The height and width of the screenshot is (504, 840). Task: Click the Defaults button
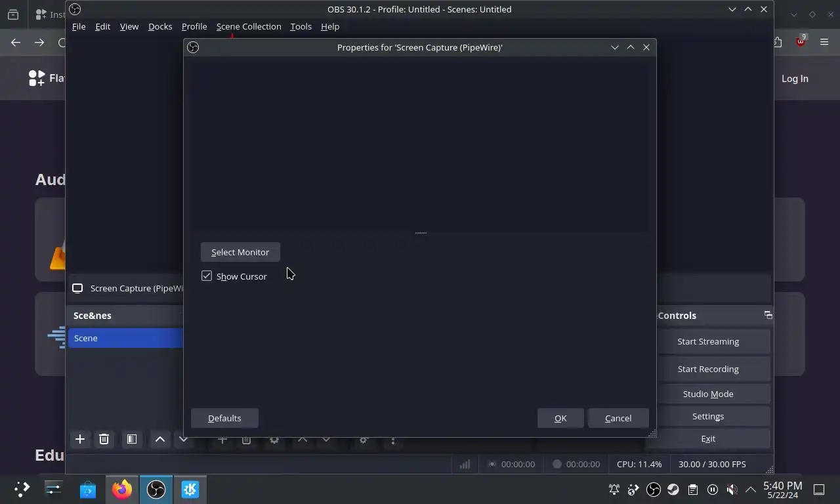[224, 418]
